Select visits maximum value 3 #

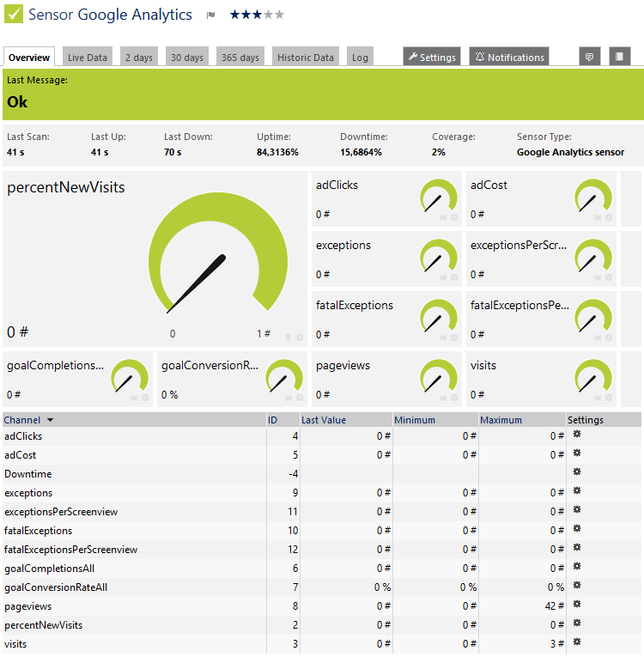pos(557,643)
